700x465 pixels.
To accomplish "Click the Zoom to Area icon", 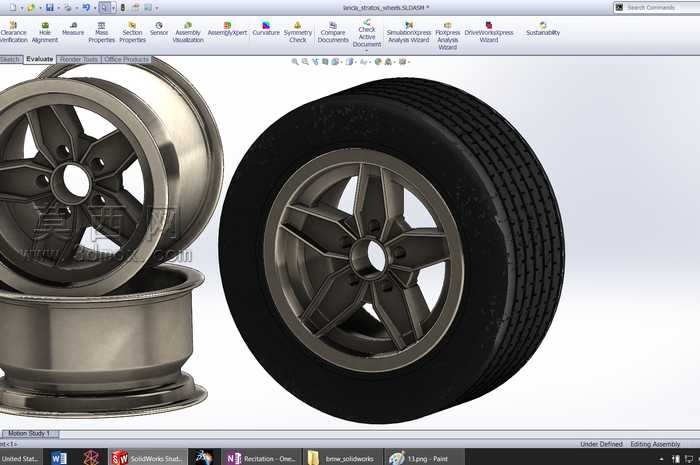I will click(x=305, y=62).
